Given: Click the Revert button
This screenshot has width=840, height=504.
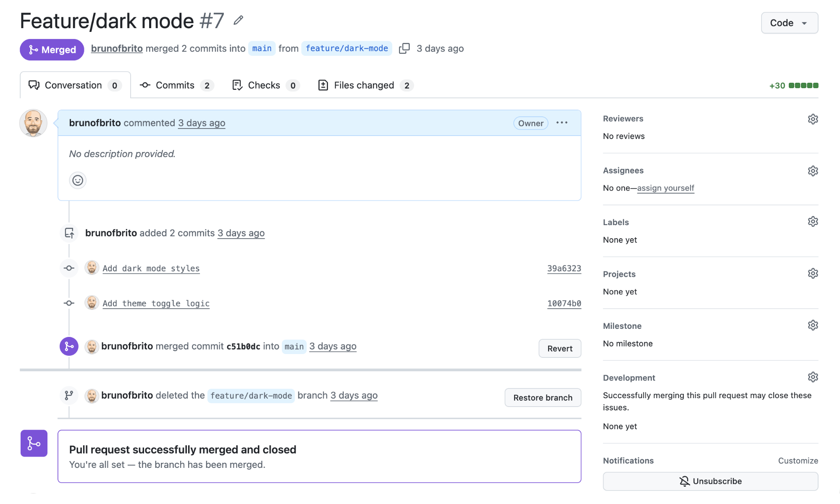Looking at the screenshot, I should pos(560,348).
